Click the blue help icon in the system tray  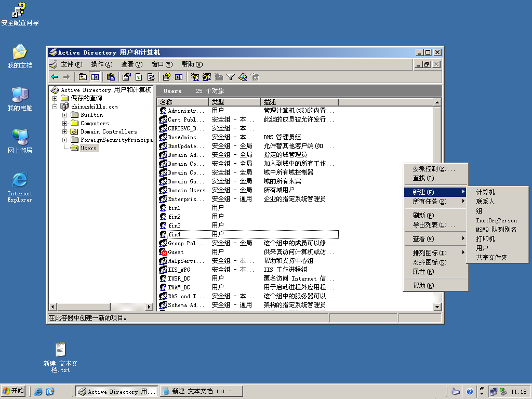click(470, 392)
